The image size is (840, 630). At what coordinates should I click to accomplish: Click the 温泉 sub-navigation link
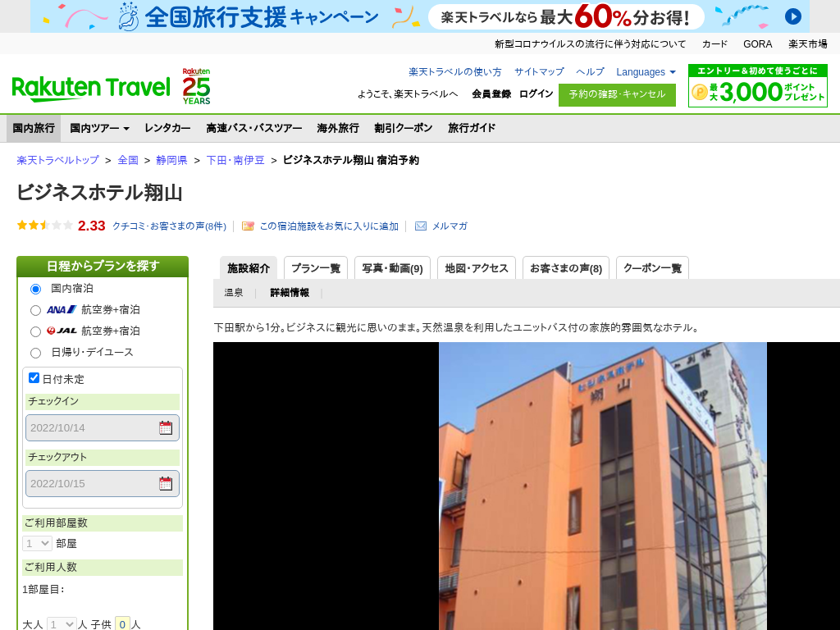tap(234, 293)
